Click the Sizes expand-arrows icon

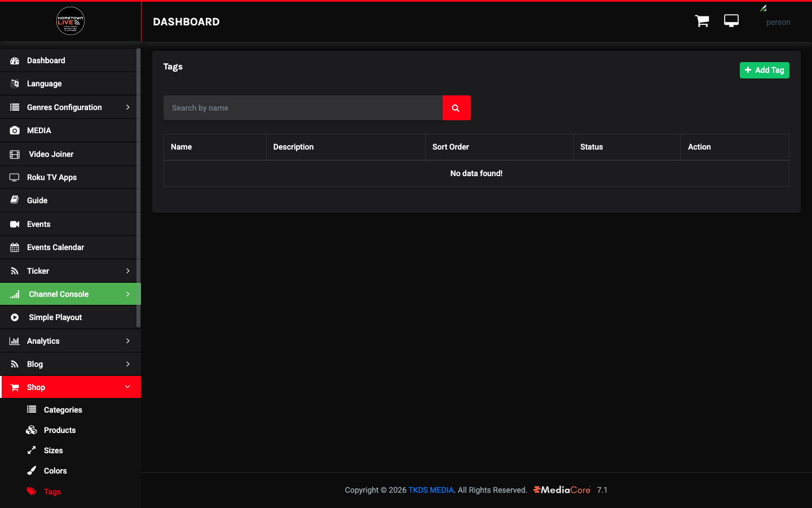click(32, 450)
